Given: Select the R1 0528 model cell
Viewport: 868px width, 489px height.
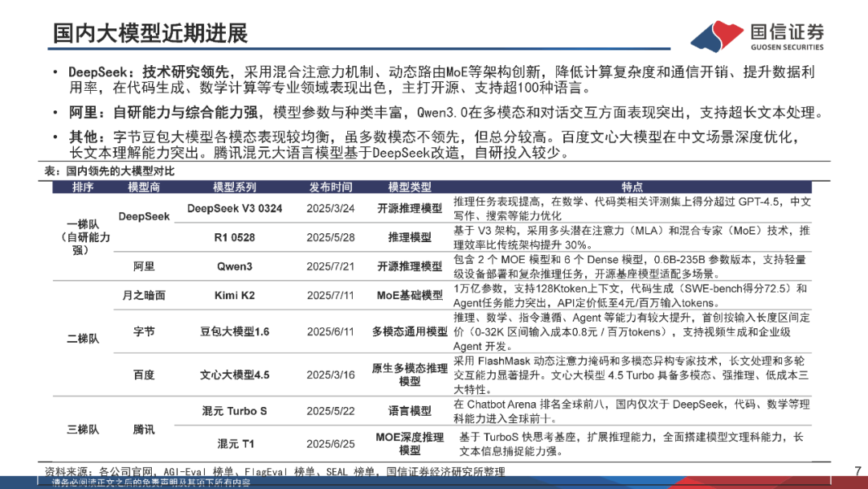Looking at the screenshot, I should coord(235,237).
